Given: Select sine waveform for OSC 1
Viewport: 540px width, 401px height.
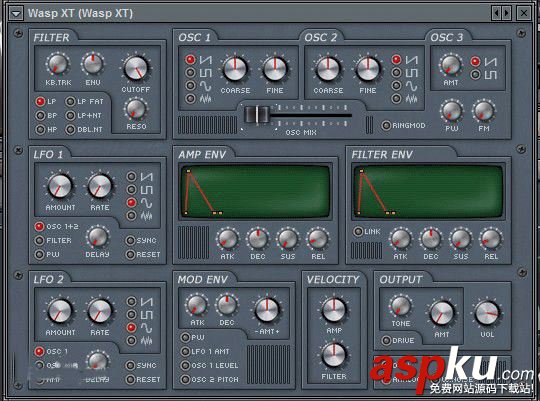Looking at the screenshot, I should (190, 85).
